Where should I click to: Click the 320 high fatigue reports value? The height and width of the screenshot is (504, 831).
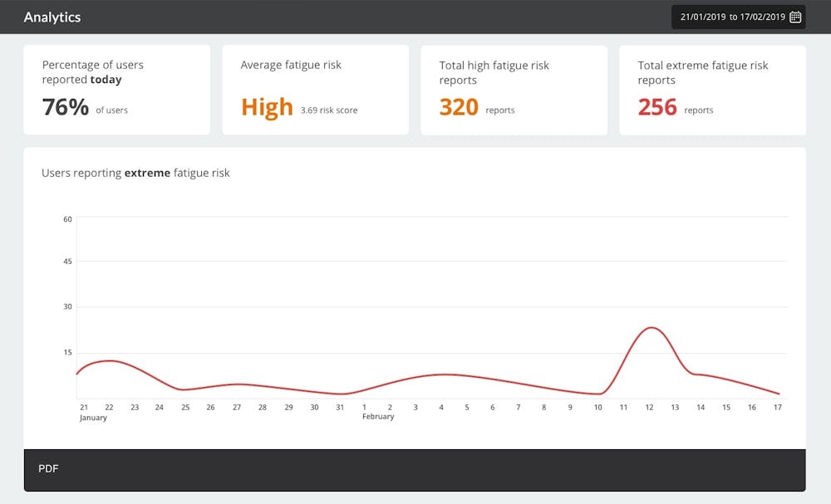coord(459,107)
